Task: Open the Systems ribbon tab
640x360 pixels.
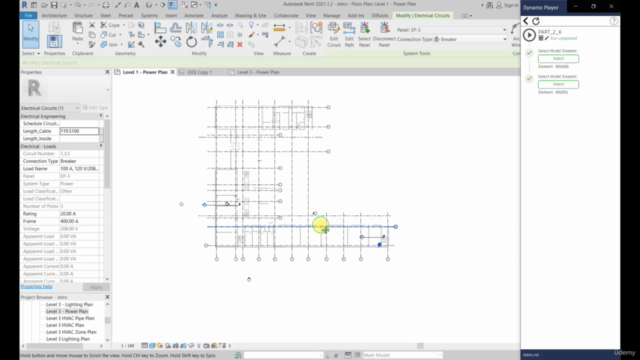Action: coord(149,16)
